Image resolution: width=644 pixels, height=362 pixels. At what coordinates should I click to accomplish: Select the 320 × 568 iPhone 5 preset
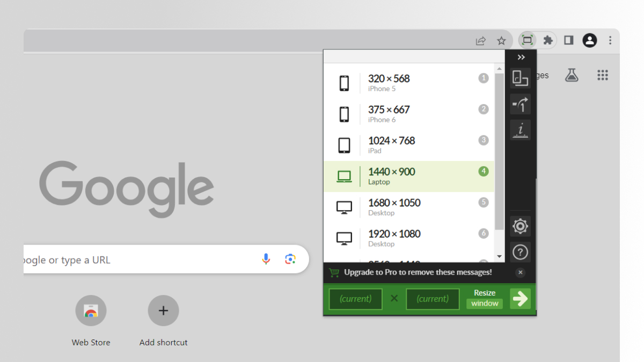click(x=409, y=83)
